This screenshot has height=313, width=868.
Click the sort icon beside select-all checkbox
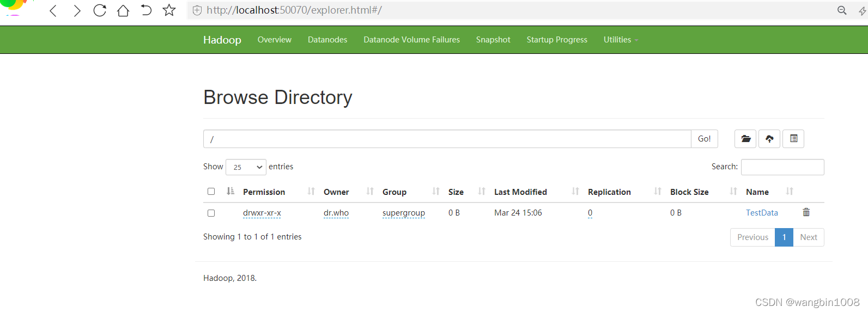click(x=230, y=191)
